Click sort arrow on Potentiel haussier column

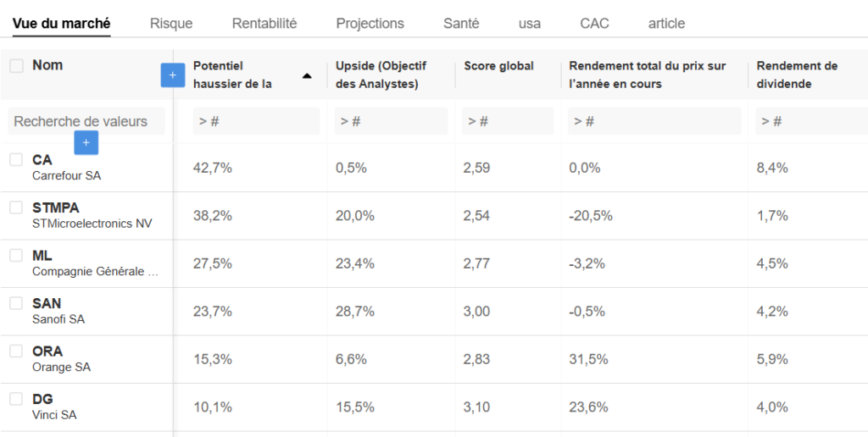click(307, 76)
